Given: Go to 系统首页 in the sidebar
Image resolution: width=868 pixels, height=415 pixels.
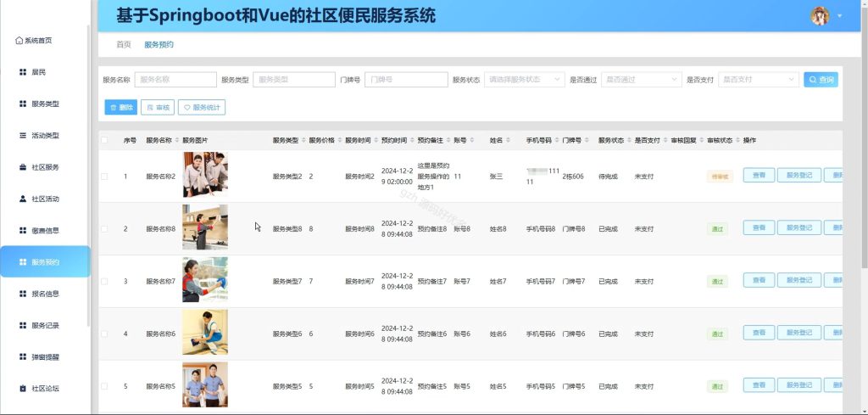Looking at the screenshot, I should pos(34,41).
